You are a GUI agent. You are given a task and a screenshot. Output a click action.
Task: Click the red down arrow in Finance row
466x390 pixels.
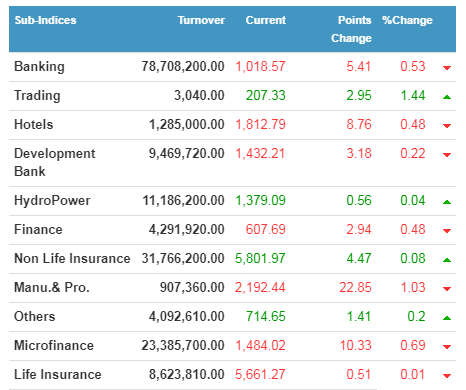(447, 231)
